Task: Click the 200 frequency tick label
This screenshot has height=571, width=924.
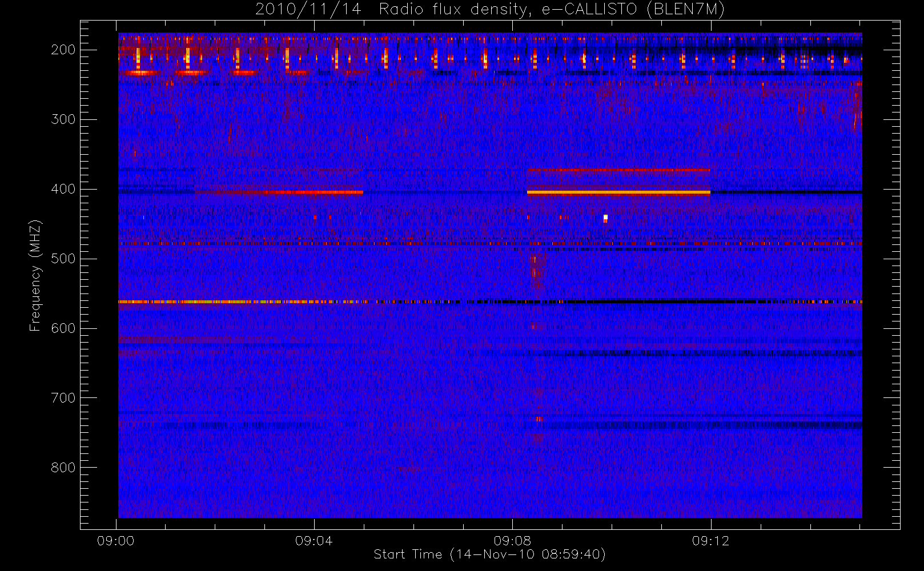Action: pos(63,50)
